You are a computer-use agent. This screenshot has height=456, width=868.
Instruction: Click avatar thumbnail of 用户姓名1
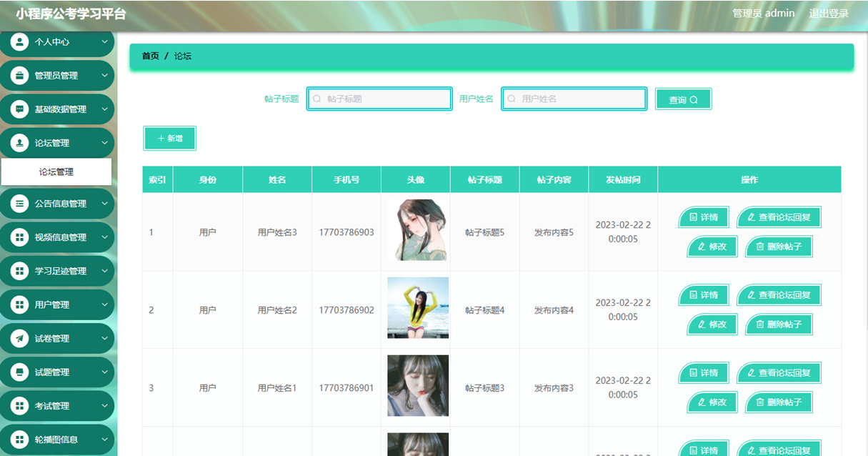(418, 386)
